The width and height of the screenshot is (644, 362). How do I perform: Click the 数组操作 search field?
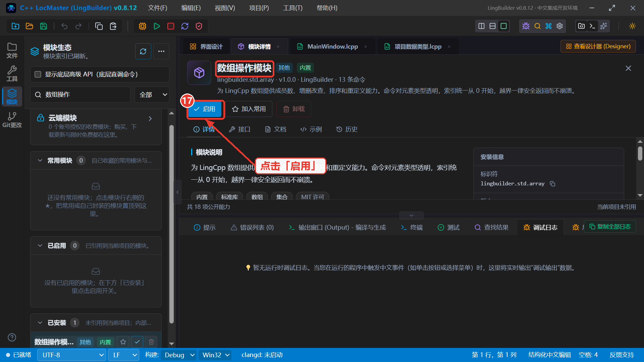click(80, 95)
